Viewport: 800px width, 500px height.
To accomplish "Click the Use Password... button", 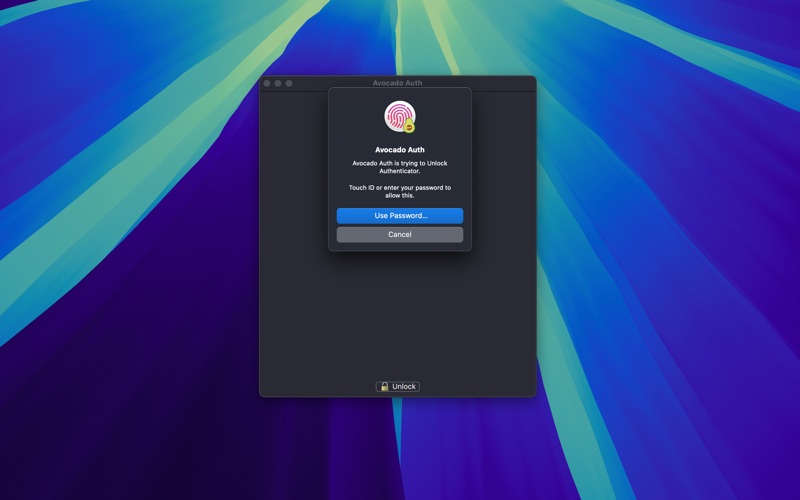I will click(399, 216).
